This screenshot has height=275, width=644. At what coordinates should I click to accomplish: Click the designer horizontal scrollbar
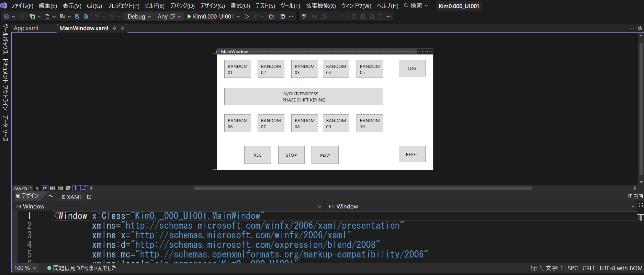click(363, 188)
